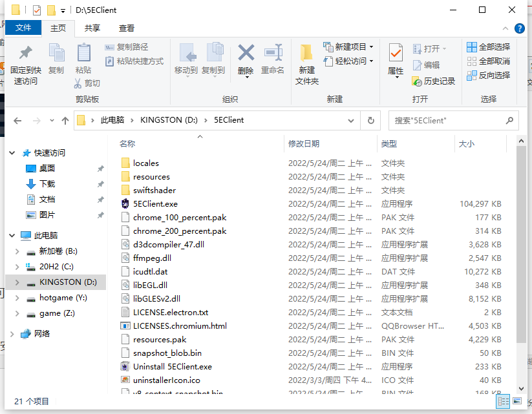Click the New folder (新建文件夹) icon
Screen dimensions: 532x414
point(306,54)
